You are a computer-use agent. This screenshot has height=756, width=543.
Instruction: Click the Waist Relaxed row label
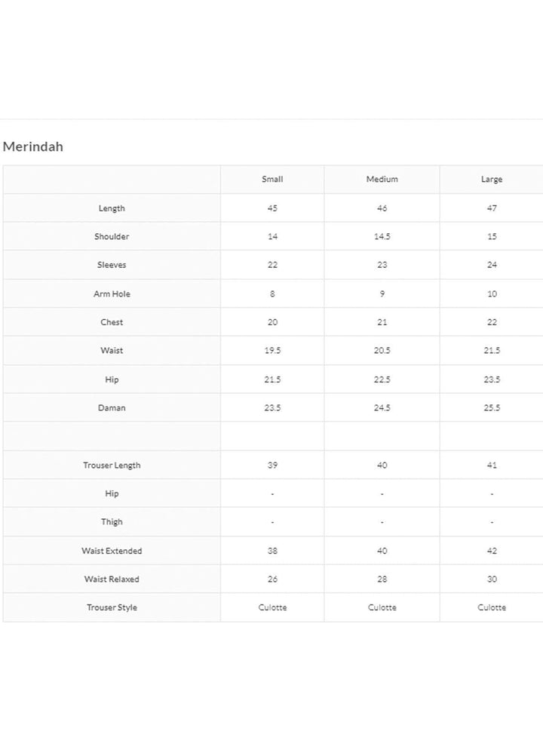[112, 579]
